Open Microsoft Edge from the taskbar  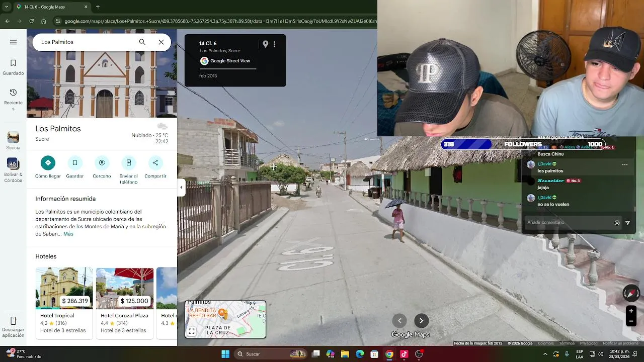coord(360,354)
